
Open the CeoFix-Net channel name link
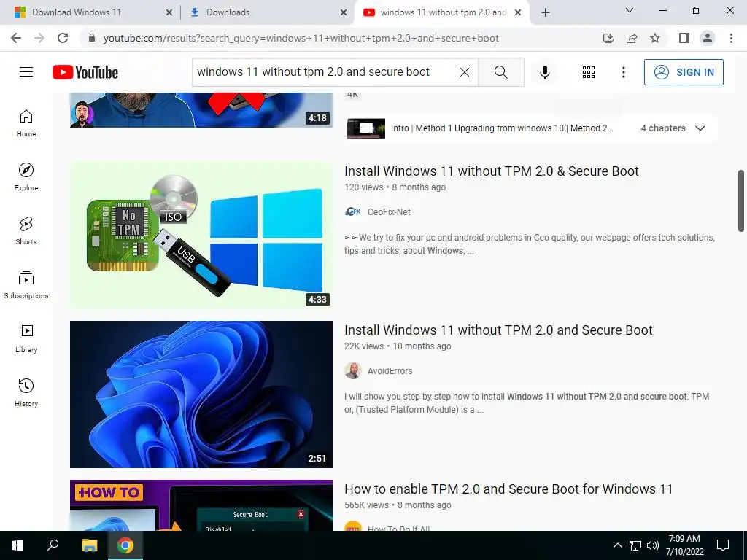389,212
